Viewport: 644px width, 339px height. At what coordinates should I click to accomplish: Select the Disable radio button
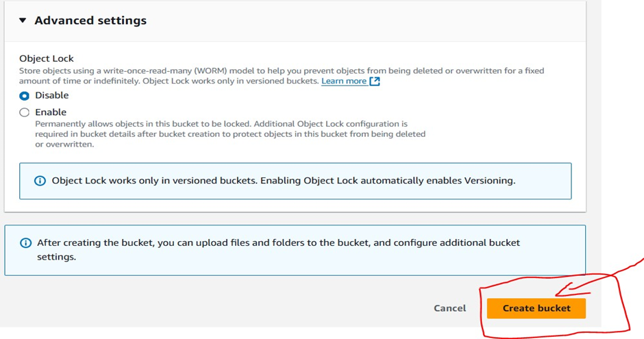click(x=25, y=96)
